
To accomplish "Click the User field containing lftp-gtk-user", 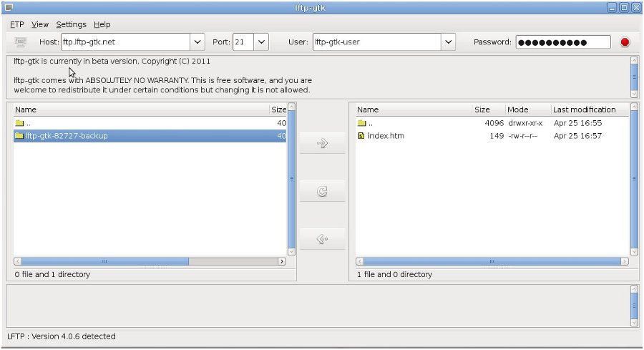I will 377,42.
